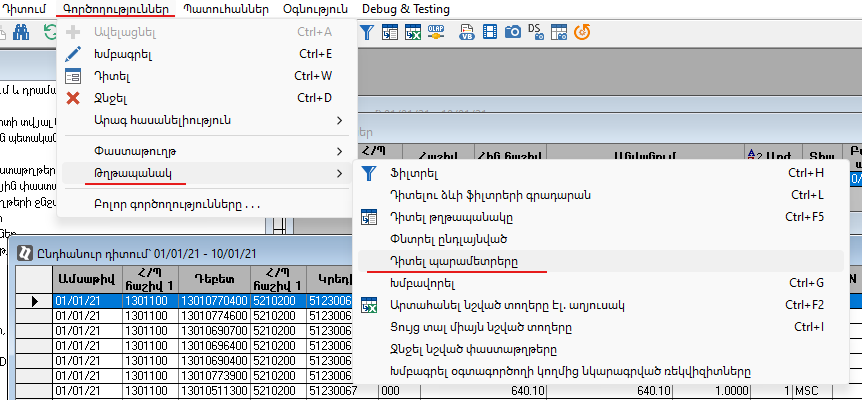Click the orange refresh gear icon

pyautogui.click(x=581, y=32)
